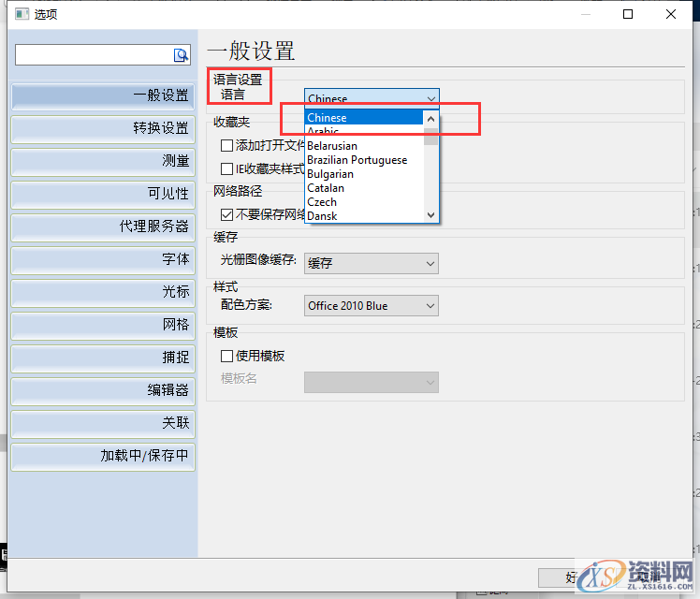The image size is (700, 599).
Task: Click the 好 confirm button
Action: point(571,577)
